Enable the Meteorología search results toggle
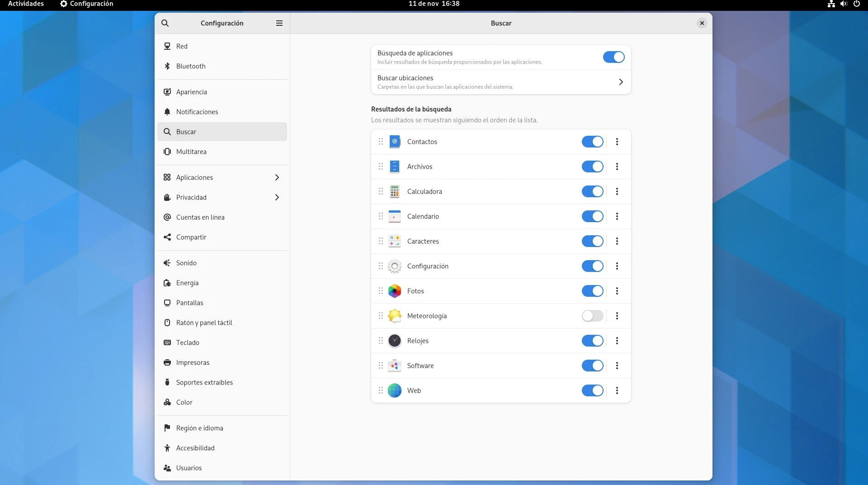Viewport: 868px width, 485px height. (592, 316)
